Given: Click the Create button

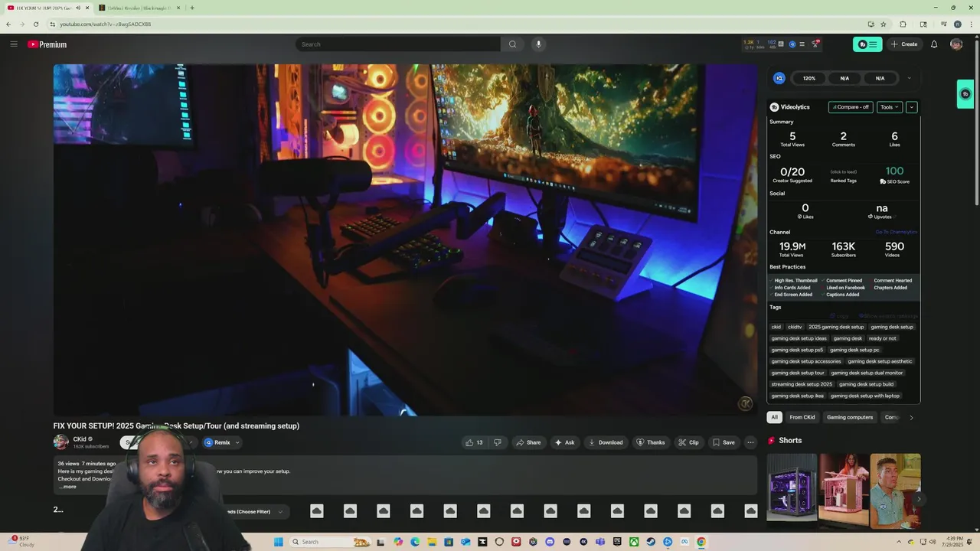Looking at the screenshot, I should click(x=904, y=44).
